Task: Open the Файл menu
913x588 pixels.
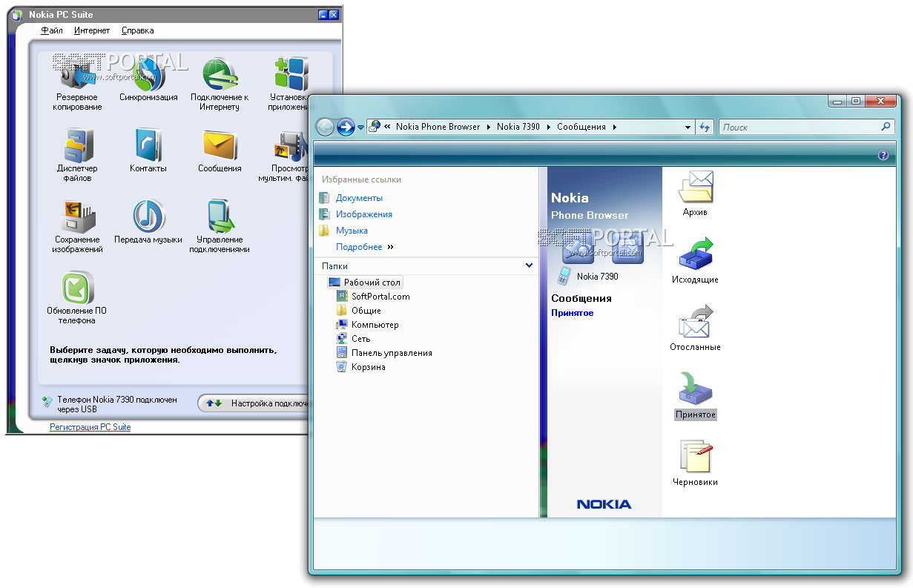Action: click(52, 30)
